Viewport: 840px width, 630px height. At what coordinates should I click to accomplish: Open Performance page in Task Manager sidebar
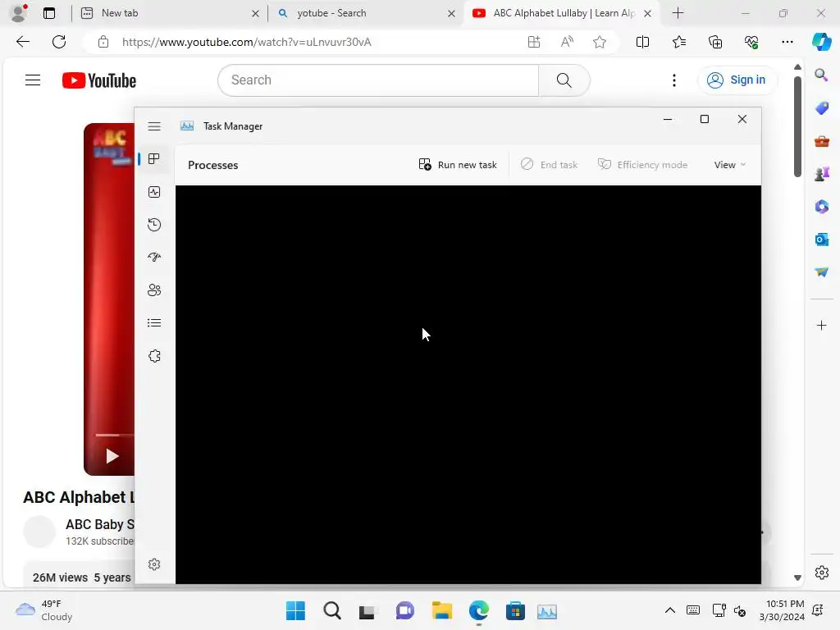(x=154, y=192)
